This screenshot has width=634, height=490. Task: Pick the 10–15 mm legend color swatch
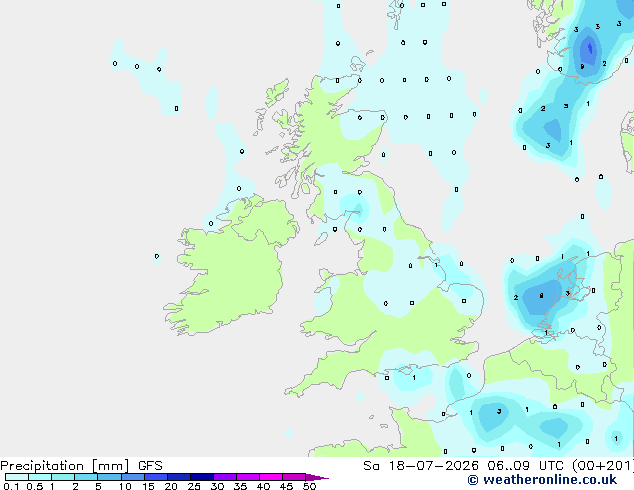[x=133, y=477]
